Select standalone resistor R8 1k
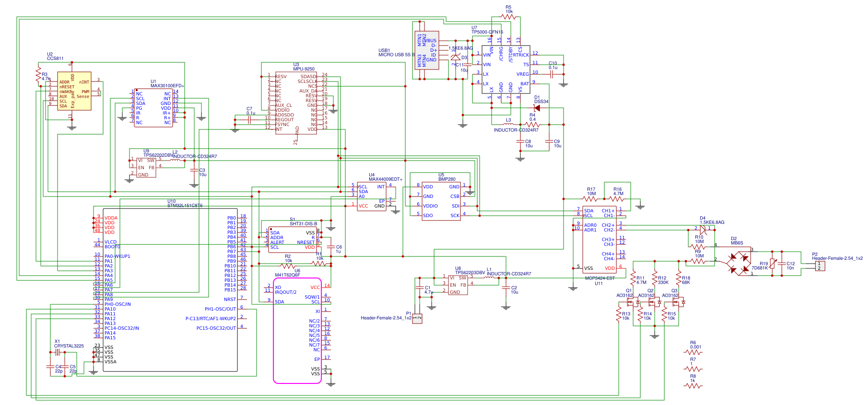Viewport: 868px width, 405px height. (693, 386)
